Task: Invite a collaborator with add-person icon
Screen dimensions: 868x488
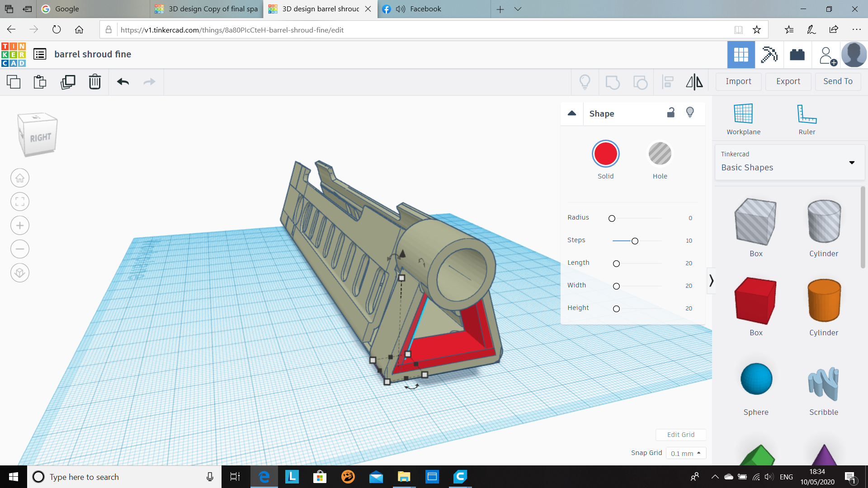Action: click(827, 56)
